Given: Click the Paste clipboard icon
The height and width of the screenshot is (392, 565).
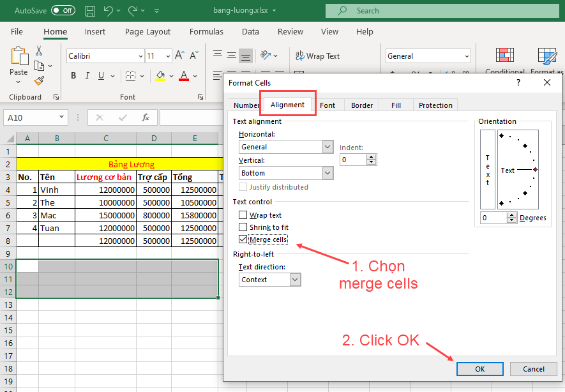Looking at the screenshot, I should coord(19,56).
